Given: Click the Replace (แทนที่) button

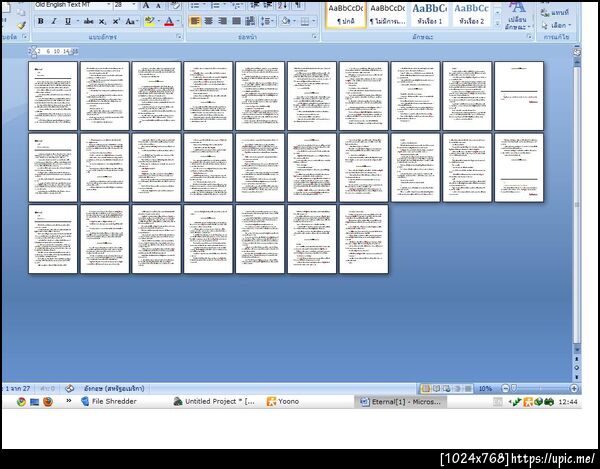Looking at the screenshot, I should pyautogui.click(x=555, y=13).
